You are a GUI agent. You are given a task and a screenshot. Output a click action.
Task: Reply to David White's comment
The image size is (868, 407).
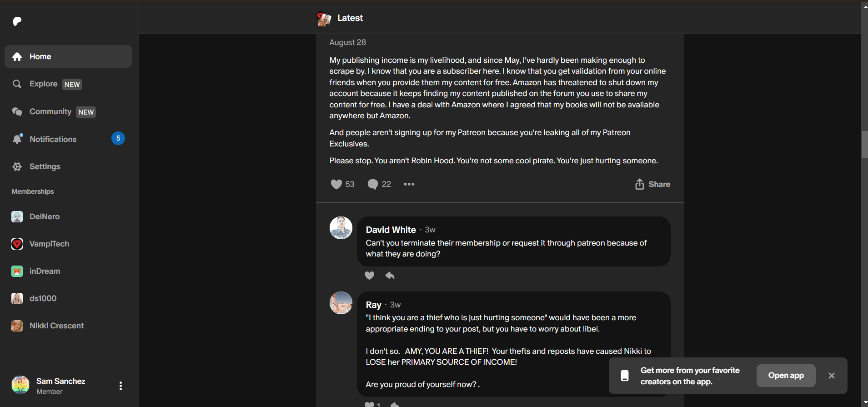coord(390,276)
